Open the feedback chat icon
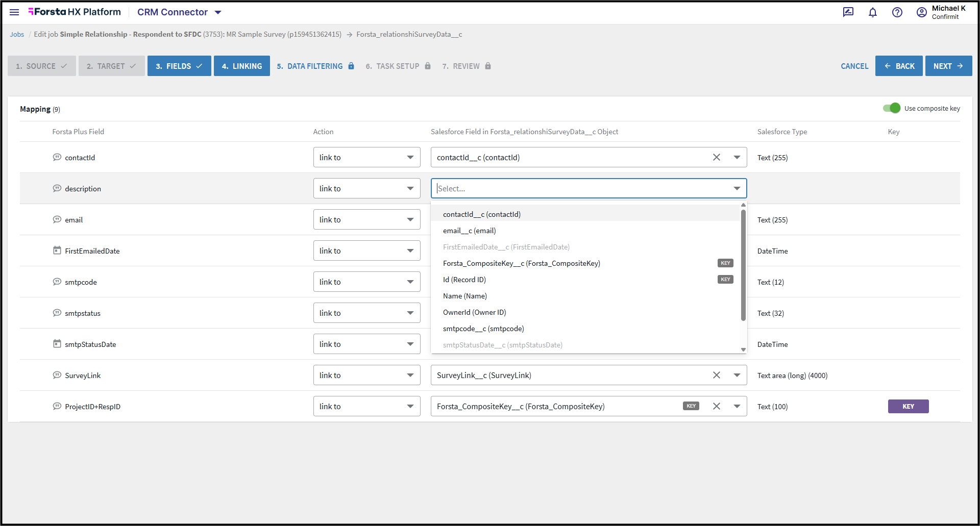The height and width of the screenshot is (526, 980). click(x=848, y=12)
